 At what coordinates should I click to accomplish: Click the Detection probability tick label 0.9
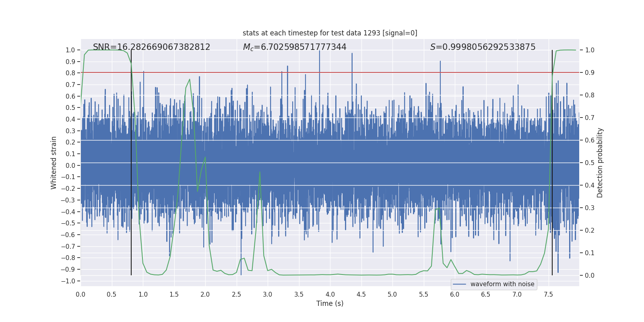tap(590, 72)
